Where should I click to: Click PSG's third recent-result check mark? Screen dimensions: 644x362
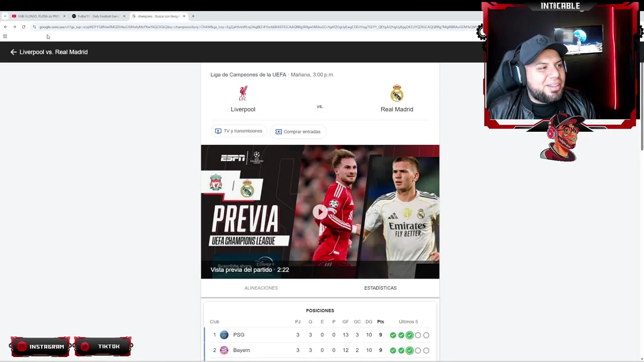410,335
